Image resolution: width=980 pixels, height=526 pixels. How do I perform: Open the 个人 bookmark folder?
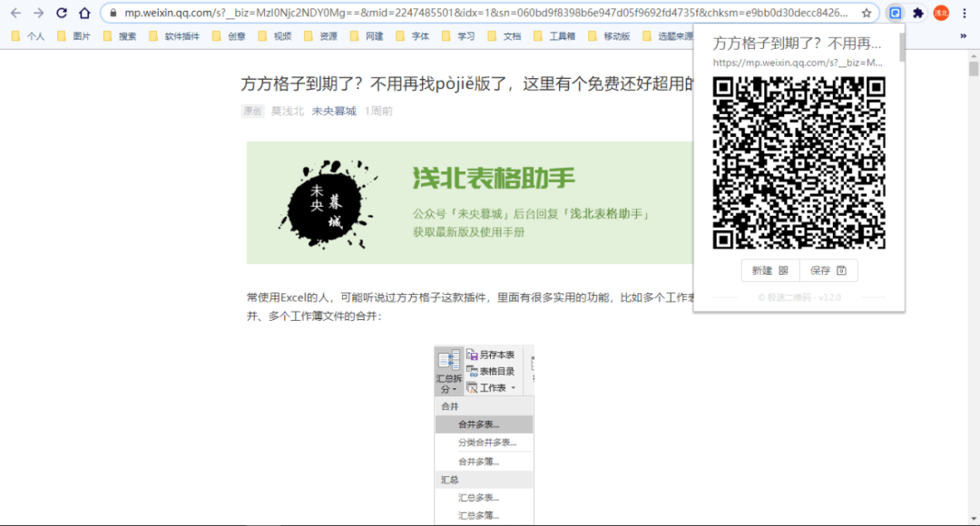(28, 36)
